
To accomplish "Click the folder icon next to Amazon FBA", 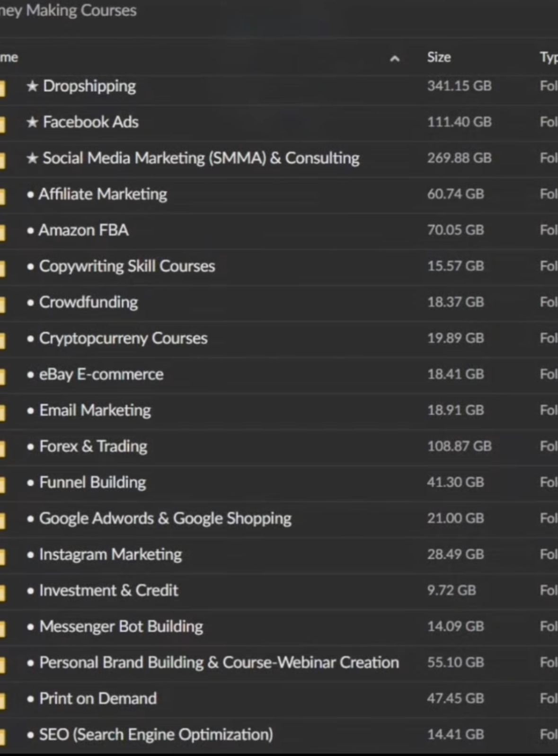I will (3, 232).
